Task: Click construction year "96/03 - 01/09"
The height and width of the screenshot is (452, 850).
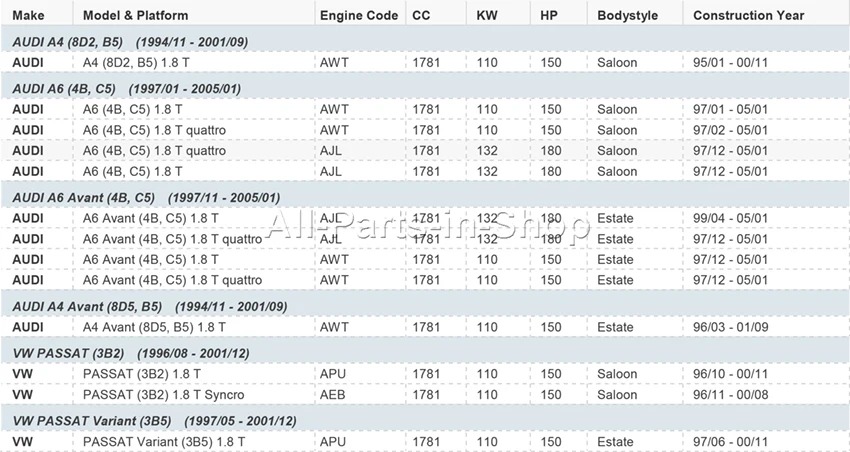Action: tap(730, 327)
